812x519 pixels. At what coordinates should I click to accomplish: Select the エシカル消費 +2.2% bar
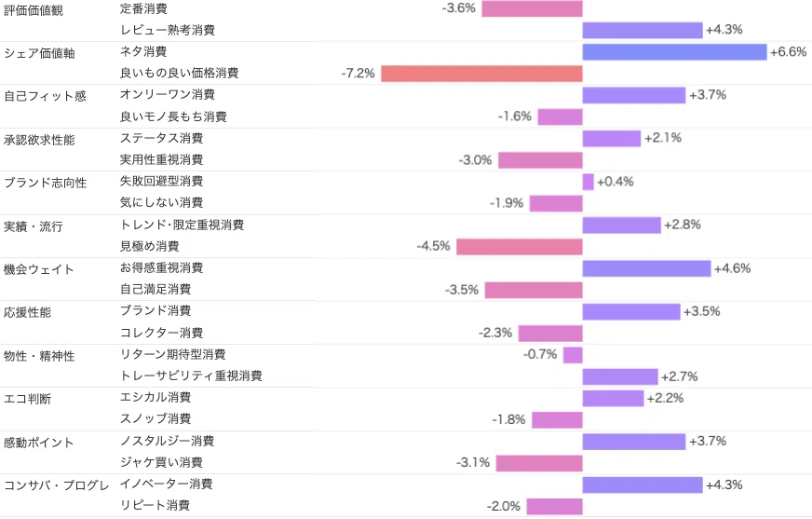pyautogui.click(x=613, y=398)
